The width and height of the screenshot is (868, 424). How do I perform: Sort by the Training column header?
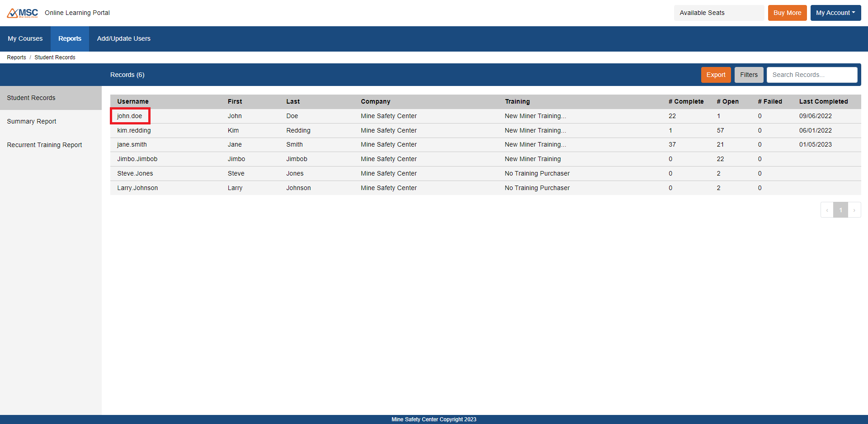(x=517, y=101)
